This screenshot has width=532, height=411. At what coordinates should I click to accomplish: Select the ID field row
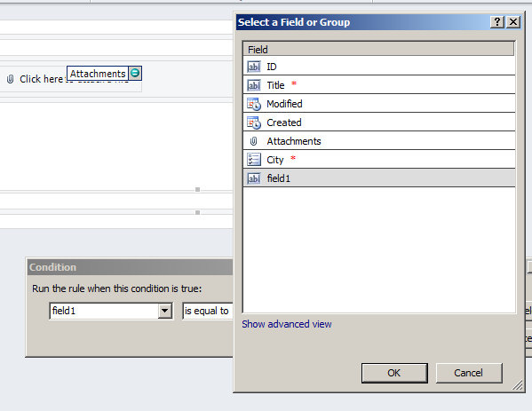[379, 66]
